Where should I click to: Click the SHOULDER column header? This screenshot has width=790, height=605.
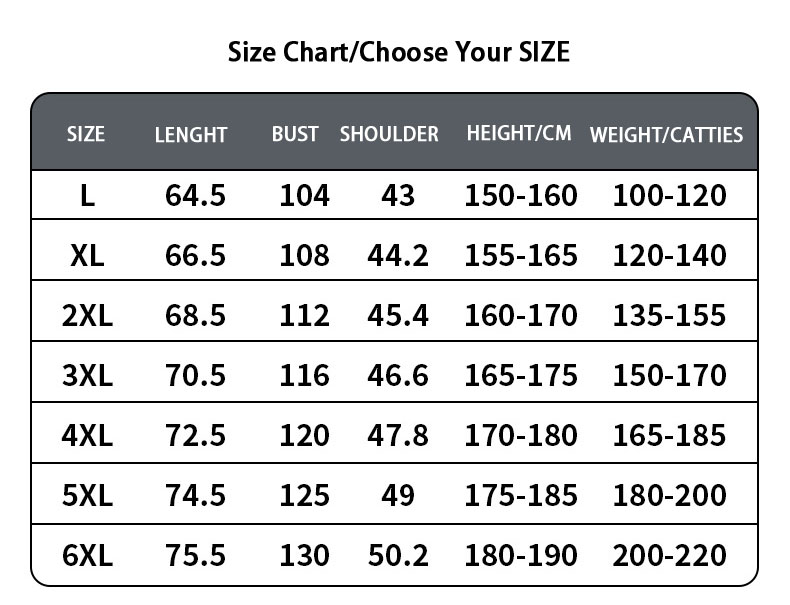point(389,134)
